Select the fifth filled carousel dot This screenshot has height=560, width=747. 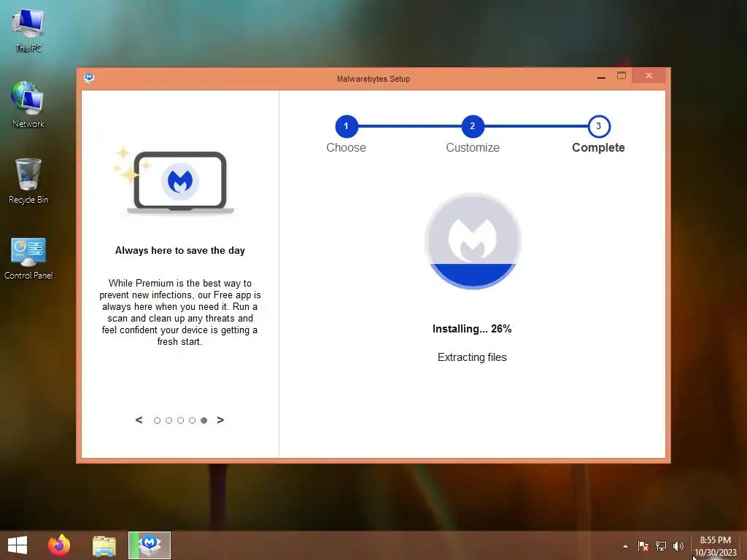click(204, 421)
